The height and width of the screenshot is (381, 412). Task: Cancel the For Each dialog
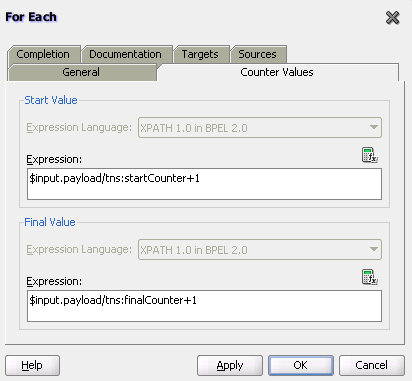[372, 365]
